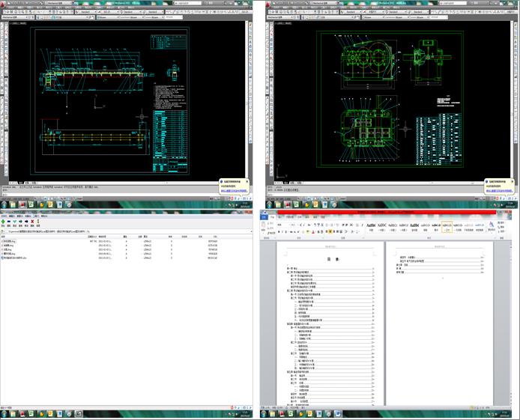Click the highlighted style in Word's Styles gallery
520x420 pixels.
447,227
